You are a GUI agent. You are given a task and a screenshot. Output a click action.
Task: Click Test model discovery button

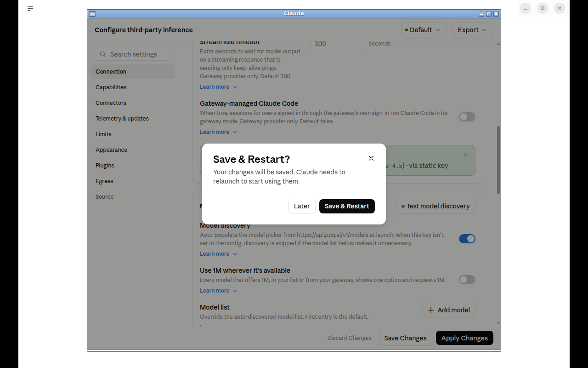click(435, 206)
